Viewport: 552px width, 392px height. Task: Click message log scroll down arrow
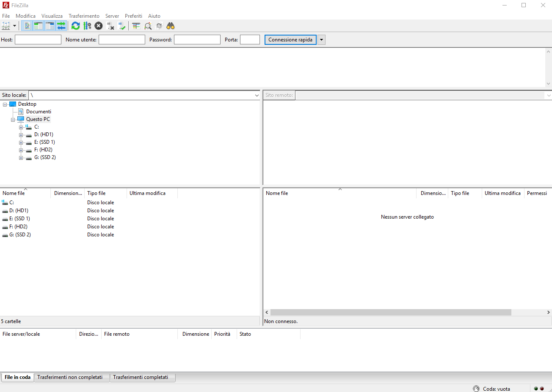(549, 84)
